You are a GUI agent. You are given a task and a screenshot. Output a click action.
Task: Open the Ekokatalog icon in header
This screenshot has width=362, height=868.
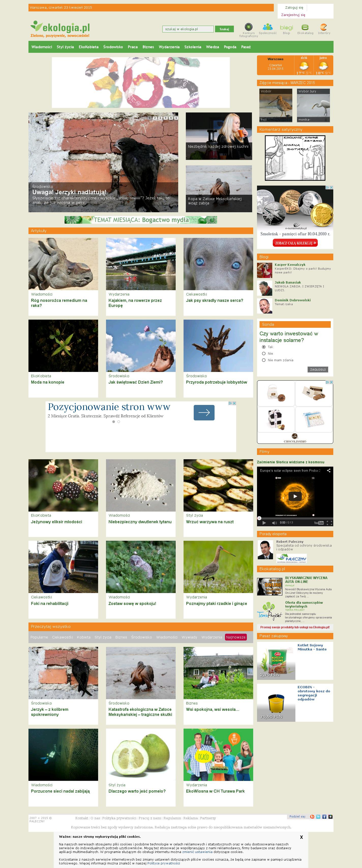[x=305, y=27]
